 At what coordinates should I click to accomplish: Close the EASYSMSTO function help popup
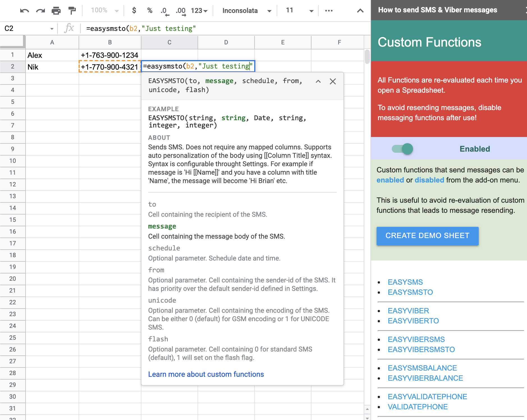click(x=333, y=81)
